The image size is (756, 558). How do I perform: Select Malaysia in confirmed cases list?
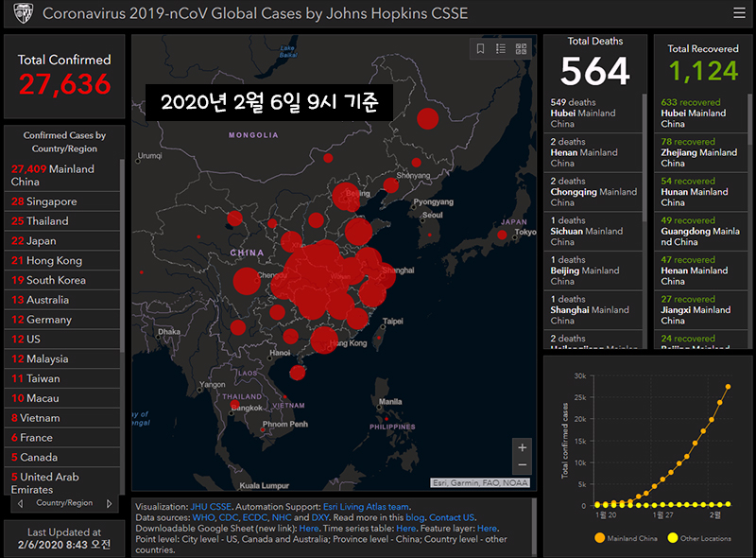pos(62,358)
